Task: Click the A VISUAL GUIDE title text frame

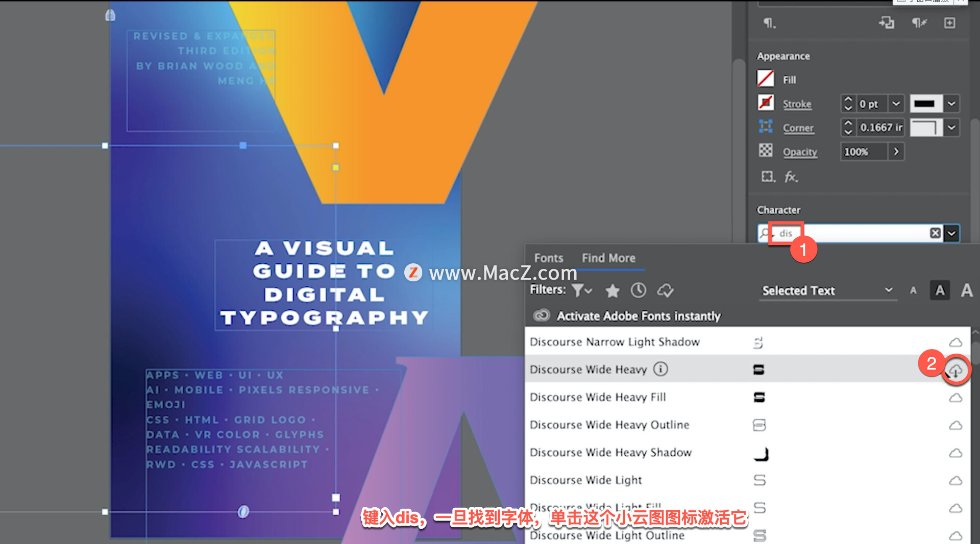Action: tap(324, 284)
